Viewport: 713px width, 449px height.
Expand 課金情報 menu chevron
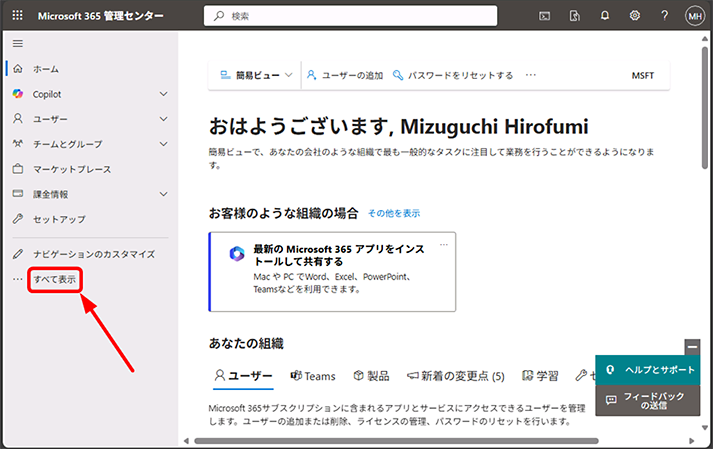(x=164, y=194)
